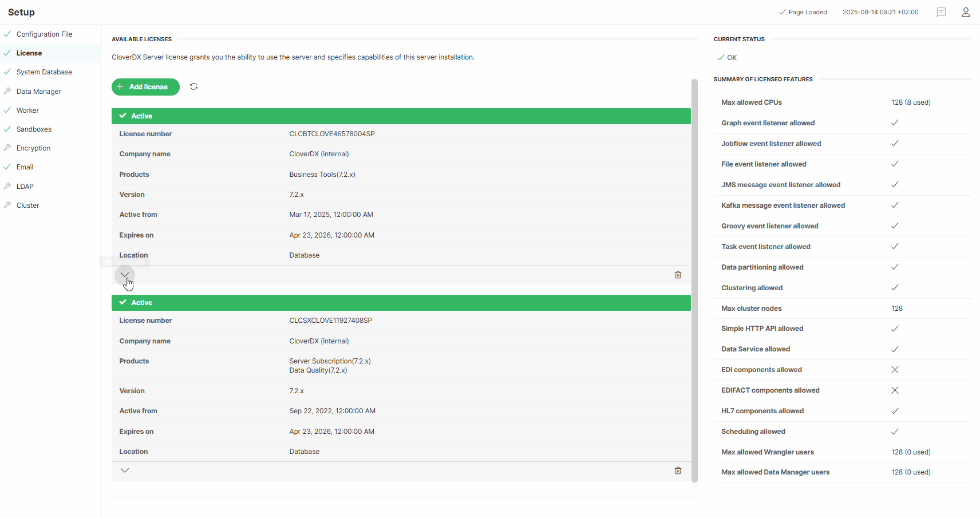Collapse the first Active license details
Image resolution: width=980 pixels, height=518 pixels.
point(125,275)
